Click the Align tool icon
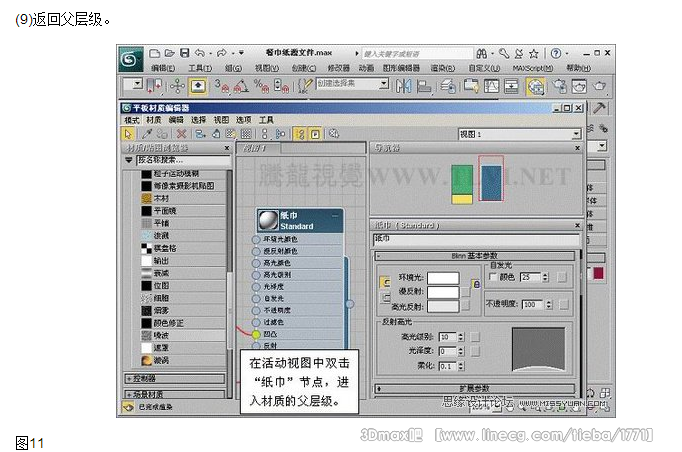 tap(424, 86)
